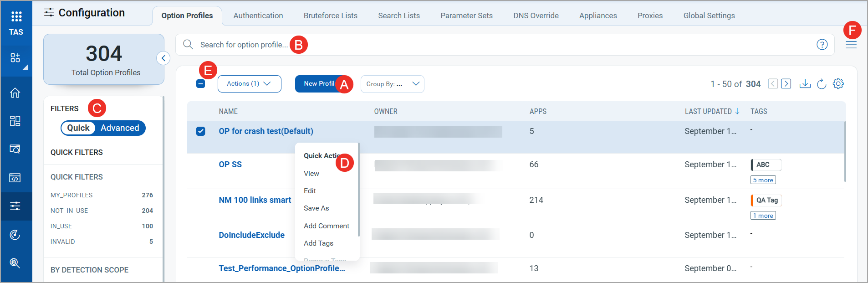Image resolution: width=868 pixels, height=283 pixels.
Task: Collapse the left filters panel
Action: pos(163,58)
